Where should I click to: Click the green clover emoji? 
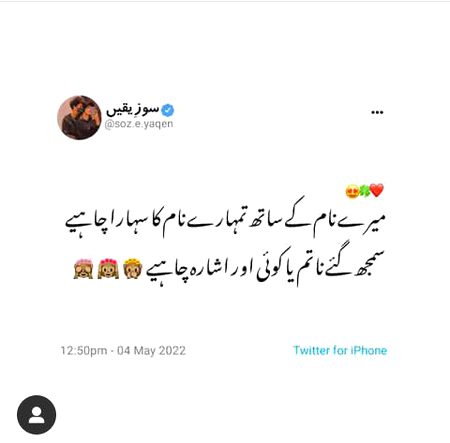(x=365, y=191)
